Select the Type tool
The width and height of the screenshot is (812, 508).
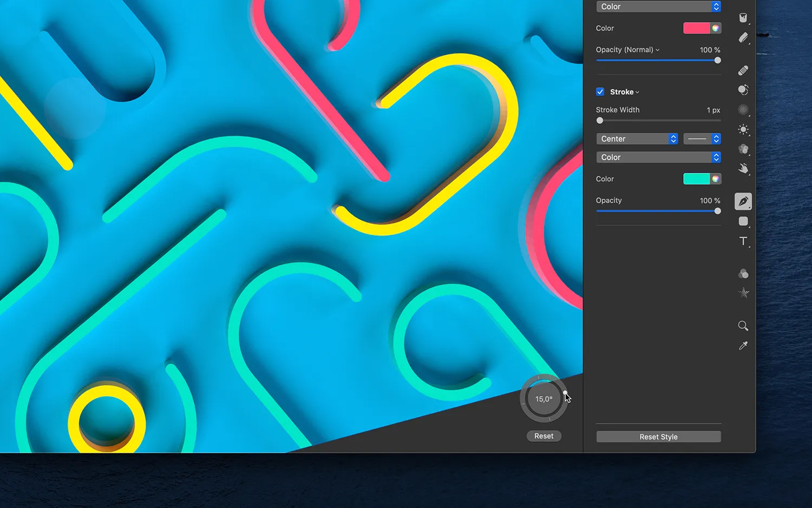[743, 241]
